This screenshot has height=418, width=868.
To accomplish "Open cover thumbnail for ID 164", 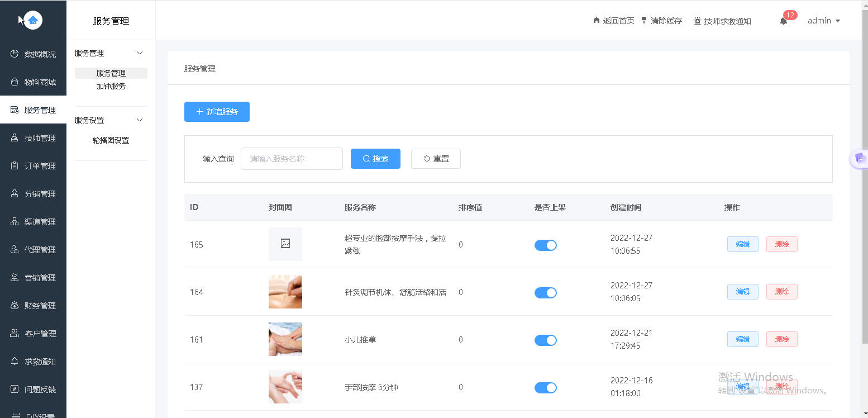I will coord(285,292).
